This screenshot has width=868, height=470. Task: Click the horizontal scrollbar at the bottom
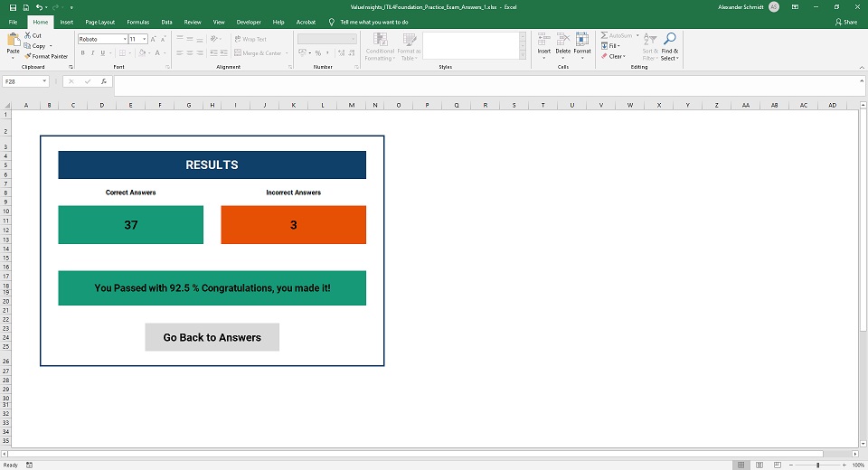[416, 454]
